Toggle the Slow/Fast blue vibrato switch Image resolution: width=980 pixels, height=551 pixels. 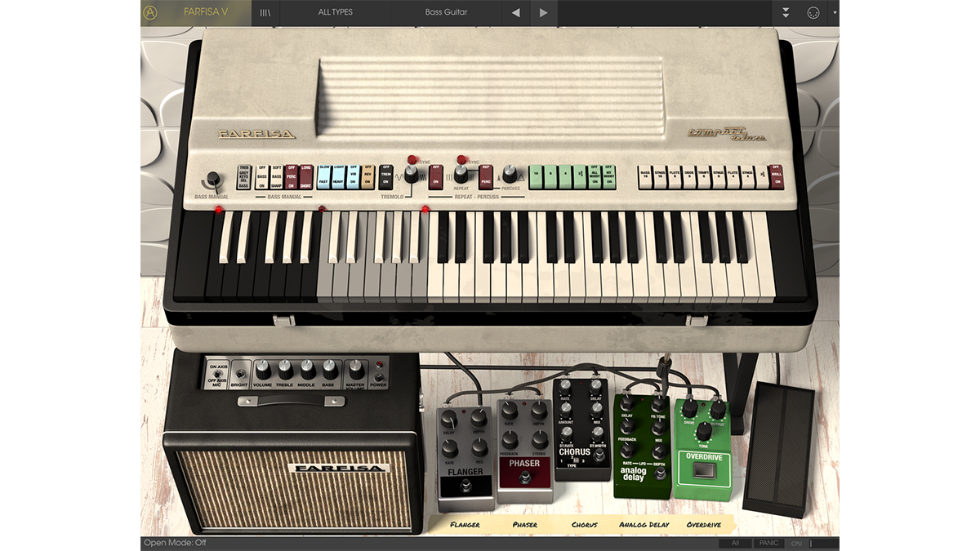tap(324, 177)
